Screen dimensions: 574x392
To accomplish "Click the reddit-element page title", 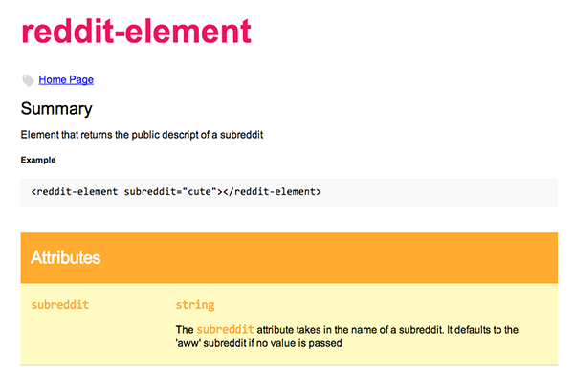I will (136, 32).
